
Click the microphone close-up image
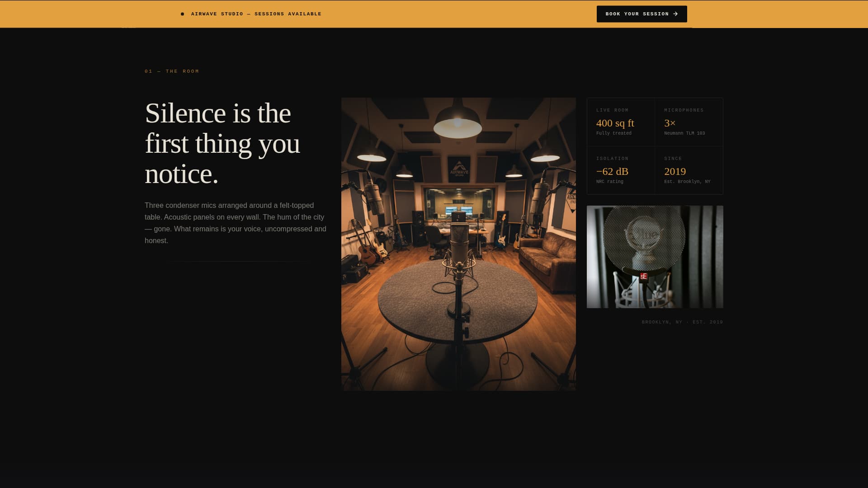[x=654, y=256]
